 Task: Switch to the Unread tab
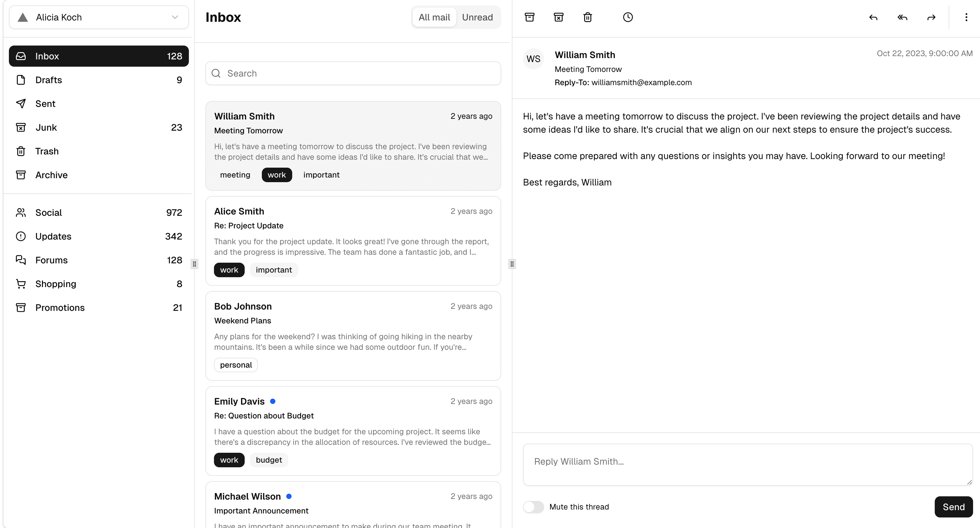coord(477,17)
